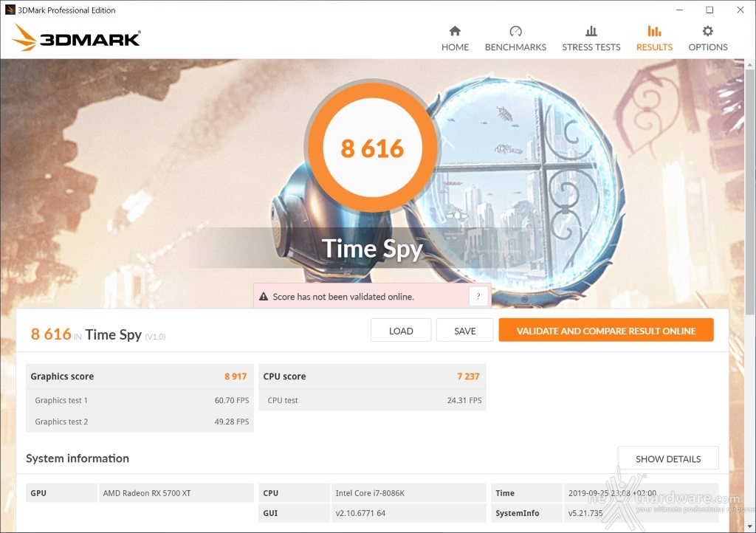Click the GUI version v2.10.6771 64
Screen dimensions: 756x533
(x=360, y=513)
